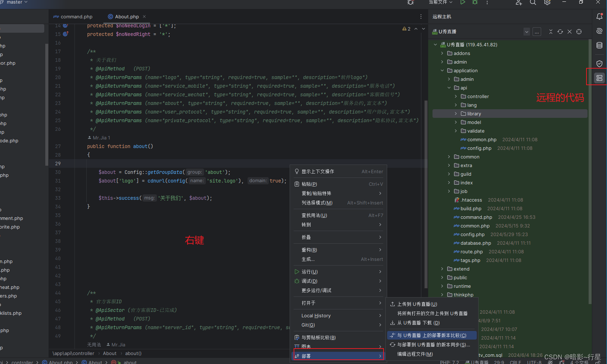Click the Remote Host refresh icon

[x=560, y=32]
